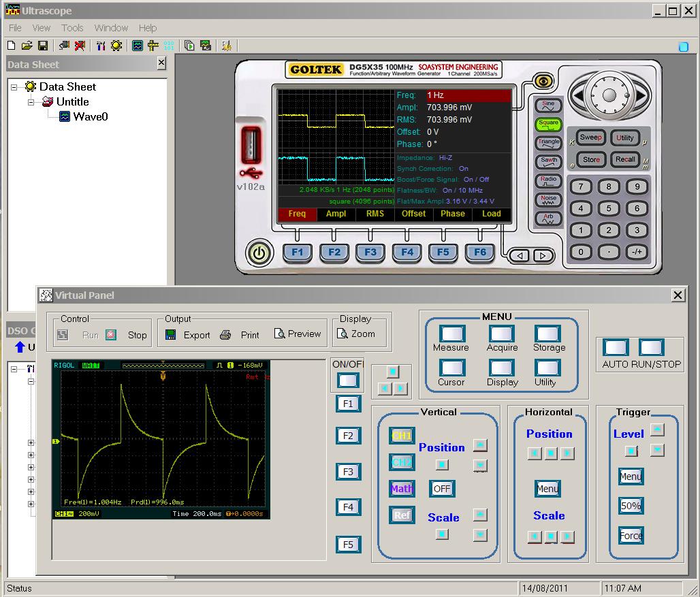Image resolution: width=700 pixels, height=597 pixels.
Task: Click the binary 010 101 toolbar icon
Action: (169, 46)
